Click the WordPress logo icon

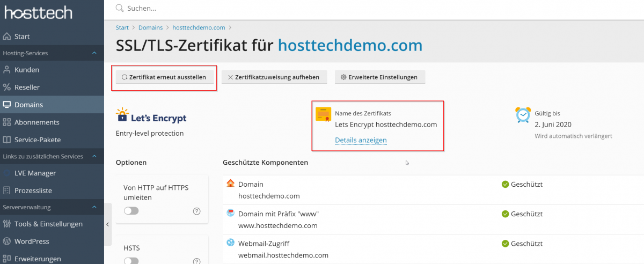pos(7,241)
